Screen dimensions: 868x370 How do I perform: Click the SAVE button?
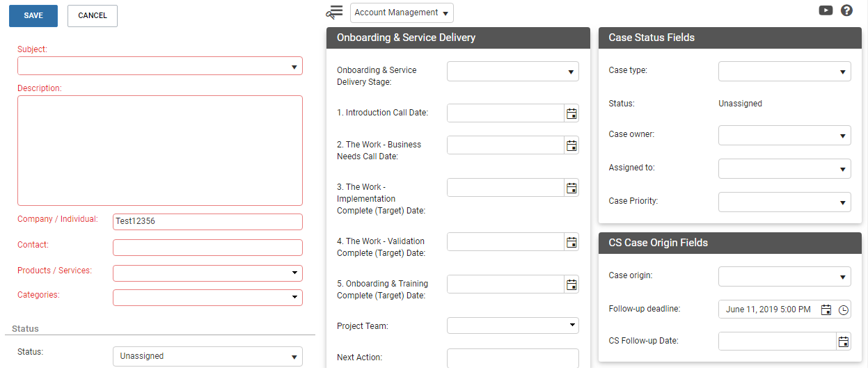(x=33, y=16)
